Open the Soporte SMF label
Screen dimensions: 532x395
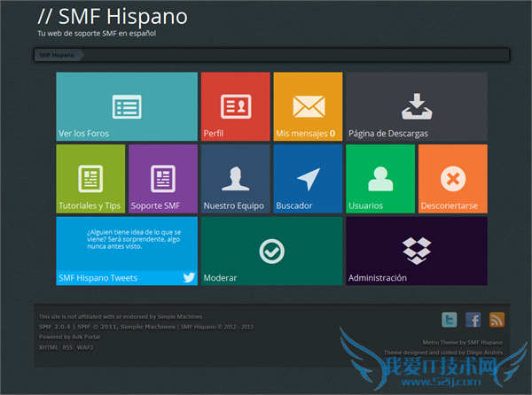click(155, 205)
